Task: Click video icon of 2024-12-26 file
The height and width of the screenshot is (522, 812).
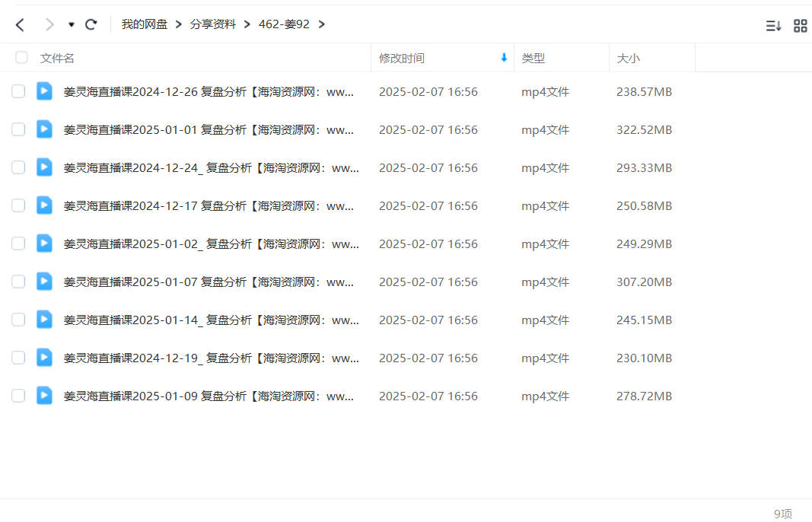Action: point(45,91)
